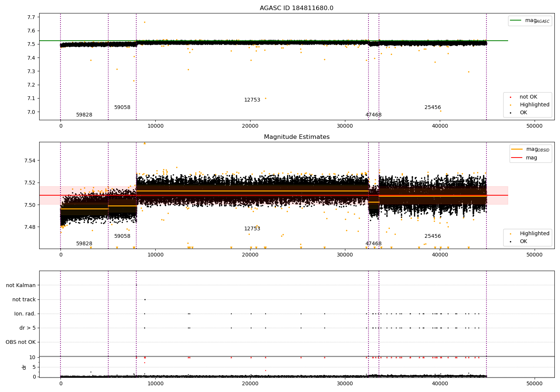Click the 'Ion. rad.' axis label
Screen dimensions: 560x392
pos(25,314)
